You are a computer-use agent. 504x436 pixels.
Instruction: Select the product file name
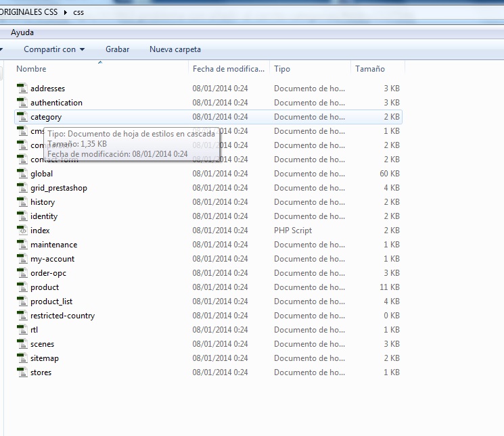tap(45, 287)
